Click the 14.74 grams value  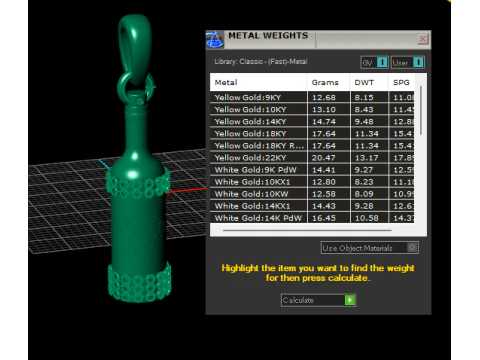pos(324,121)
